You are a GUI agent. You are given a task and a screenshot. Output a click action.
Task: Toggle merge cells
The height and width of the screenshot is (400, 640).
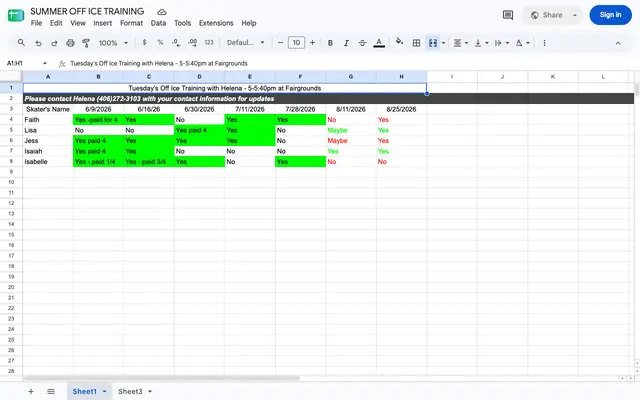click(x=433, y=43)
